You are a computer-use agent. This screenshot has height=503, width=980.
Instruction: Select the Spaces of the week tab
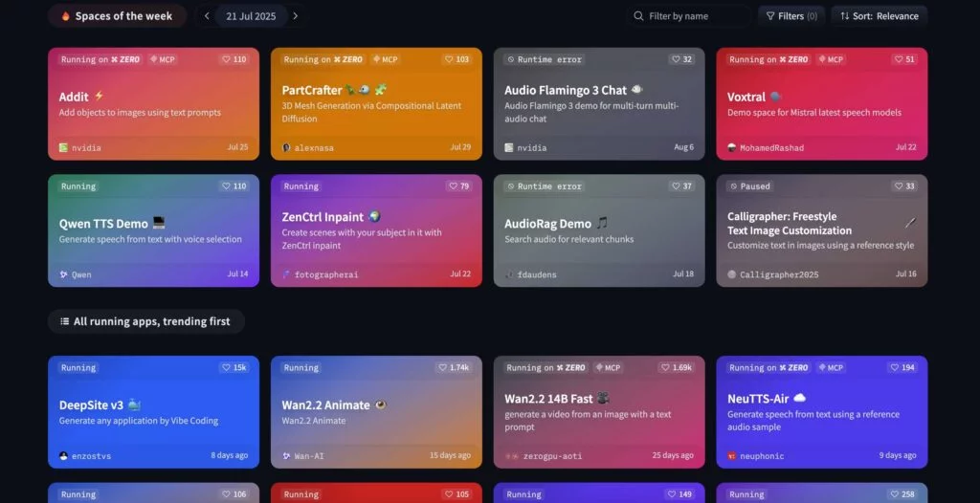point(117,16)
